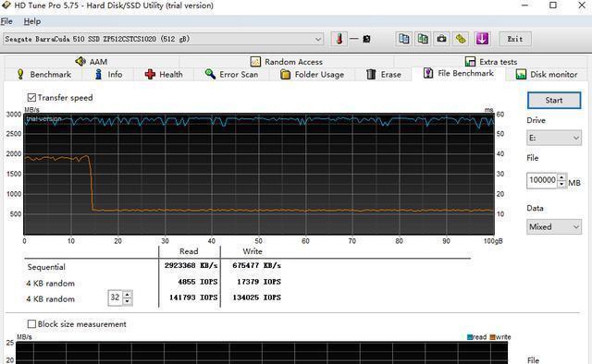Open the Help menu
The width and height of the screenshot is (592, 364).
click(32, 21)
